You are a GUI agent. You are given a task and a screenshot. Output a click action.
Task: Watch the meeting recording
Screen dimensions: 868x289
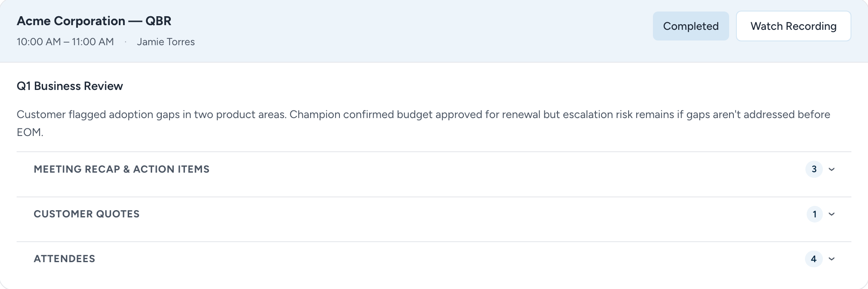pos(793,26)
